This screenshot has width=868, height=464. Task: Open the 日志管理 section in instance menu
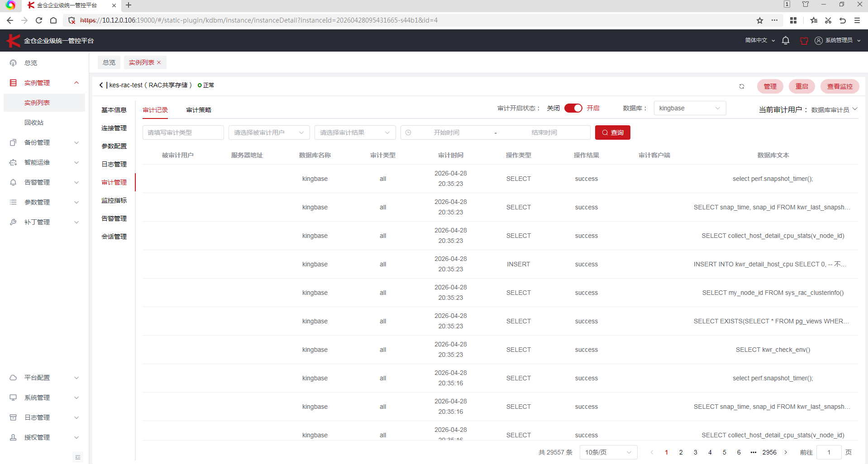click(114, 164)
